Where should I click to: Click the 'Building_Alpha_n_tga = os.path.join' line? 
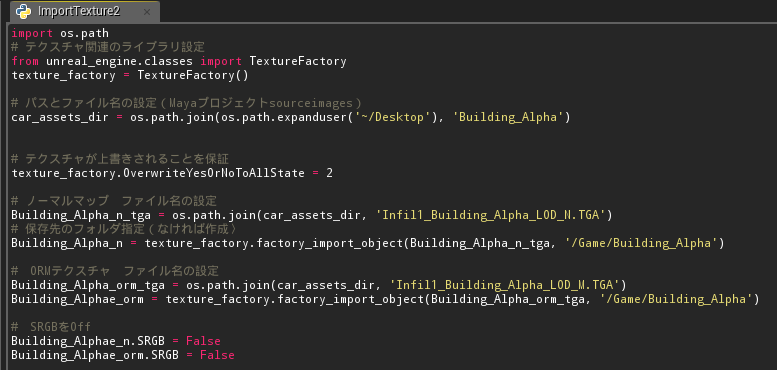point(312,215)
